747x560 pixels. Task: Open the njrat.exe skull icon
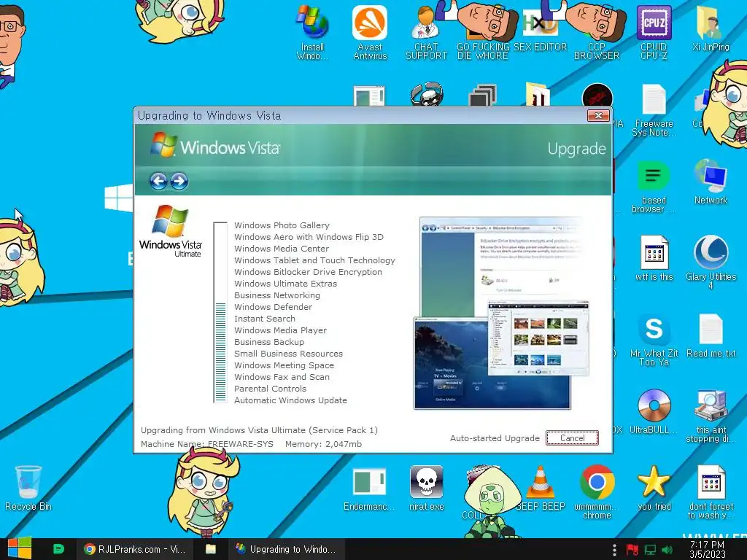click(x=426, y=489)
